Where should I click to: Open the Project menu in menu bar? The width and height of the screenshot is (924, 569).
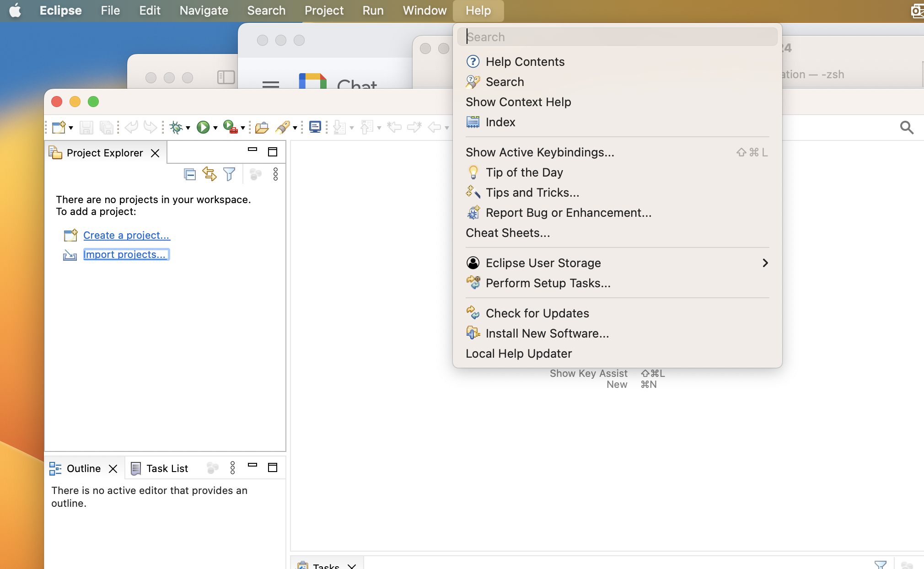point(324,11)
